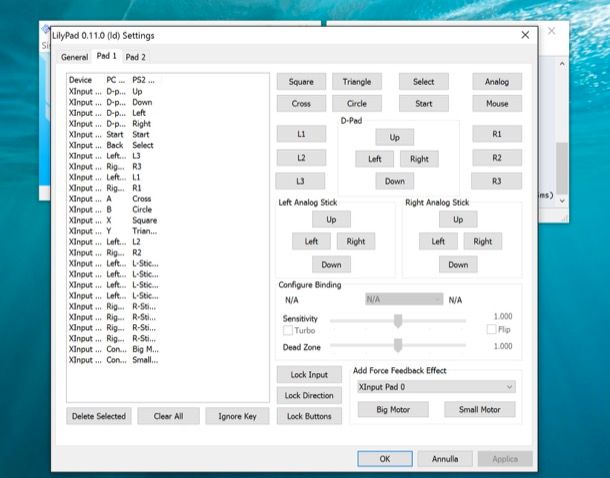610x478 pixels.
Task: Select the binding row mapped to L3
Action: pos(168,156)
